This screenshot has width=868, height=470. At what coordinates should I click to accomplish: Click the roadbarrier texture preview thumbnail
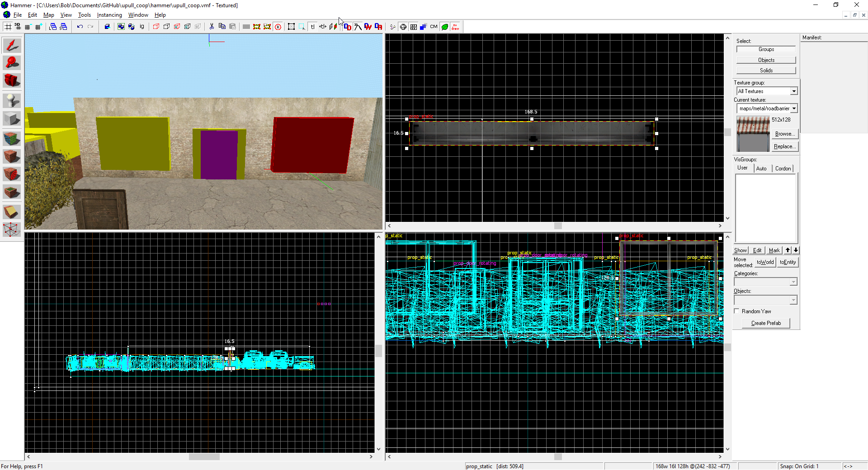(753, 134)
